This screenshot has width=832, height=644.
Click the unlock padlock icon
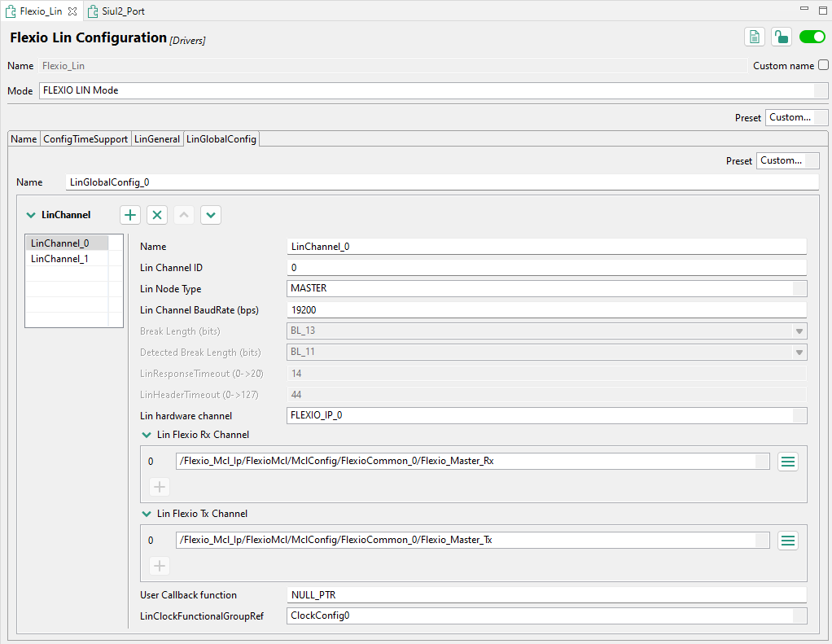coord(782,37)
